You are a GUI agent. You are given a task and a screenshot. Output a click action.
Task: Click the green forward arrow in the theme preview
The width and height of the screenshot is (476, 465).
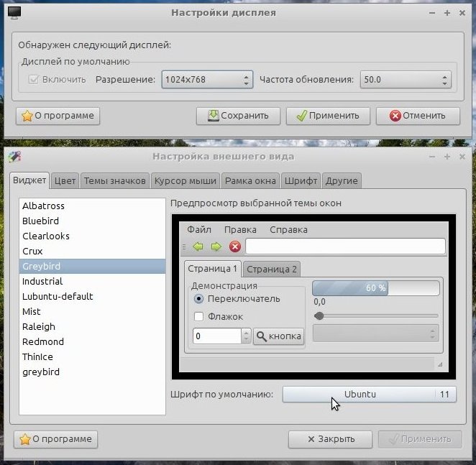216,247
